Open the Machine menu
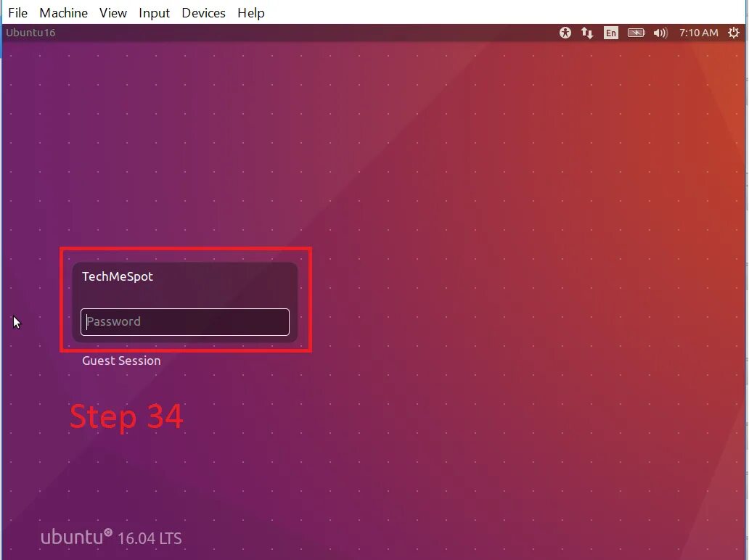 click(64, 13)
